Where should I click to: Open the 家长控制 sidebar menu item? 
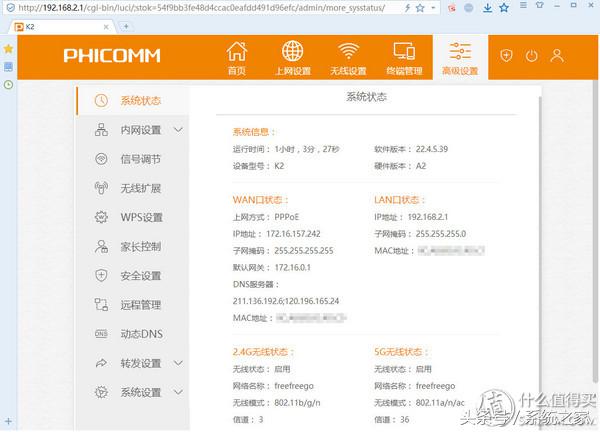pos(133,246)
